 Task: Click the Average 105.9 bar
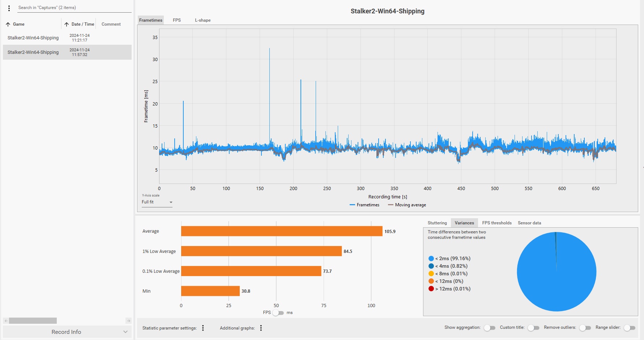[282, 231]
